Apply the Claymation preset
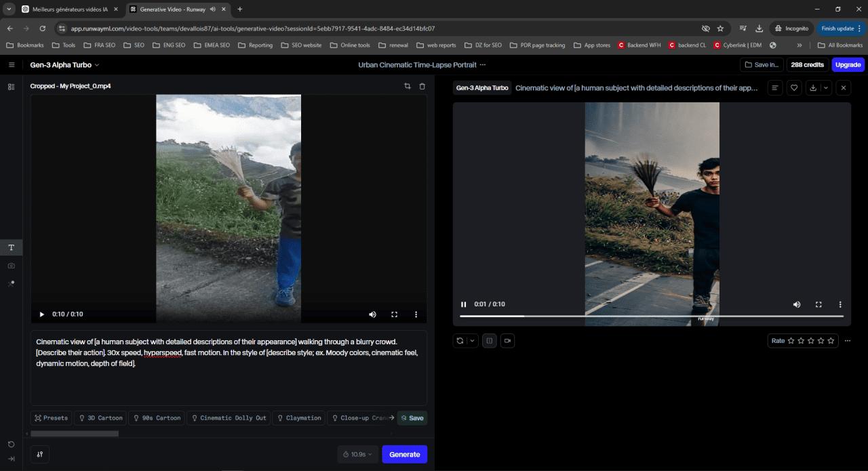 point(298,418)
